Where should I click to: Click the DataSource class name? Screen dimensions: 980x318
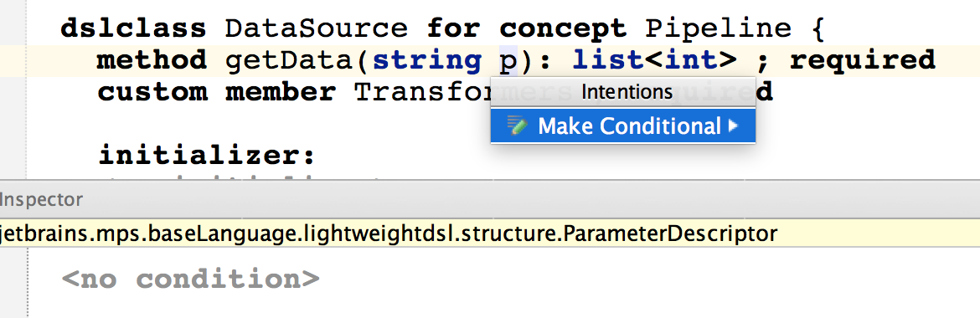317,28
